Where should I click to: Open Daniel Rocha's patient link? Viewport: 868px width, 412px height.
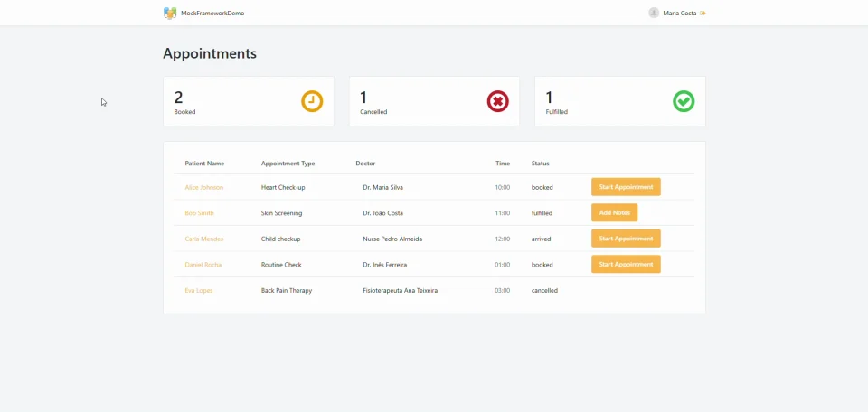coord(203,265)
